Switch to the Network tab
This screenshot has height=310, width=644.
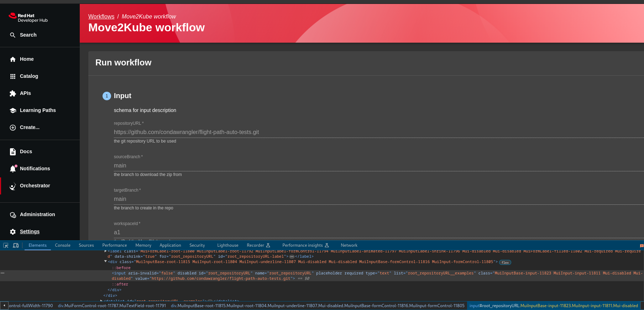point(349,245)
